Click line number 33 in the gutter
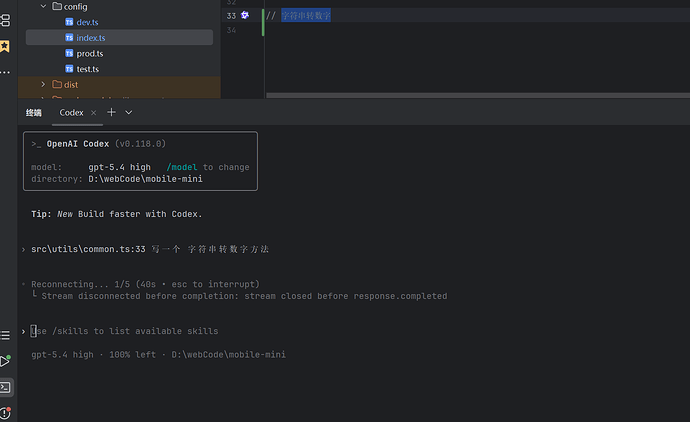The image size is (690, 422). pos(231,16)
